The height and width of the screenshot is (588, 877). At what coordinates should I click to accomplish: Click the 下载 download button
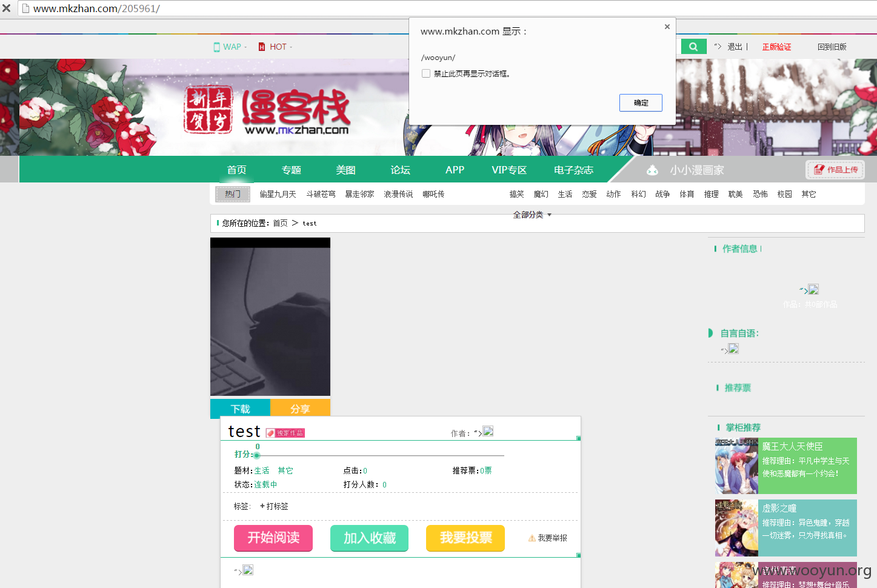pos(240,409)
